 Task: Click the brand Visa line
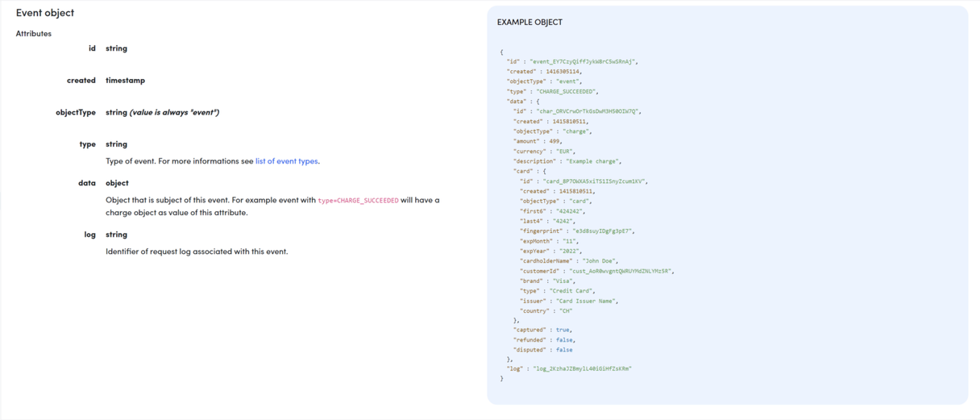(547, 281)
